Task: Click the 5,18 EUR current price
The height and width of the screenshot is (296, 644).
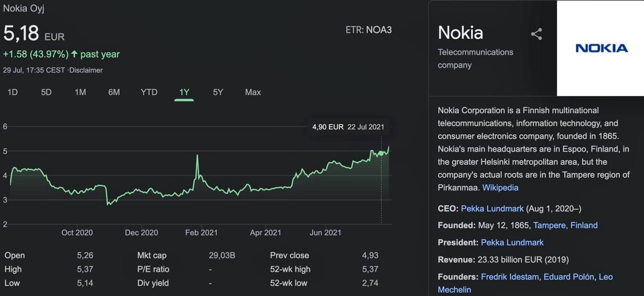Action: (33, 34)
